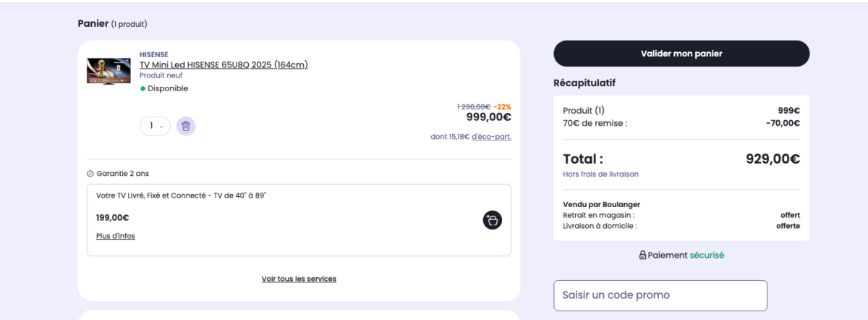Click the padlock icon beside Paiement sécurisé

[642, 256]
